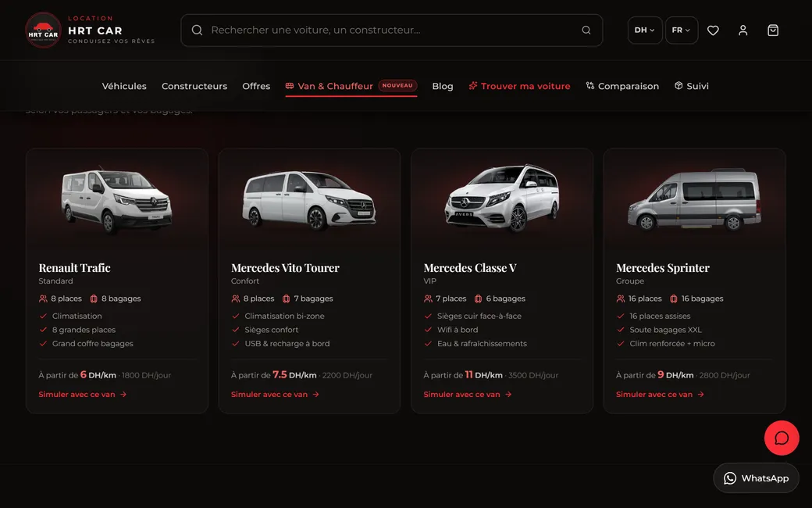This screenshot has height=508, width=812.
Task: Click the van icon beside Van & Chauffeur
Action: [290, 85]
